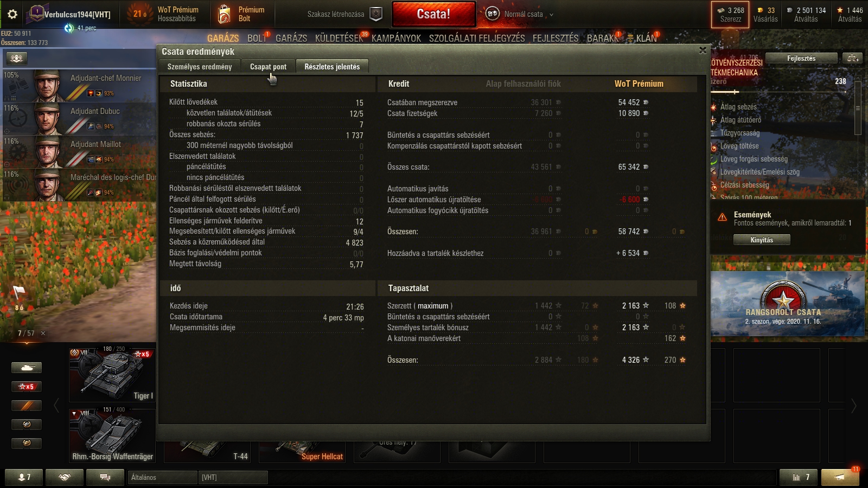The height and width of the screenshot is (488, 868).
Task: Click the red Csata! battle button
Action: pyautogui.click(x=433, y=14)
